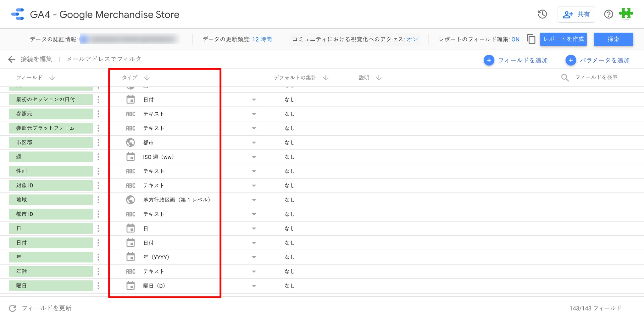Select the 日付 field name chip
644x320 pixels.
click(x=51, y=243)
